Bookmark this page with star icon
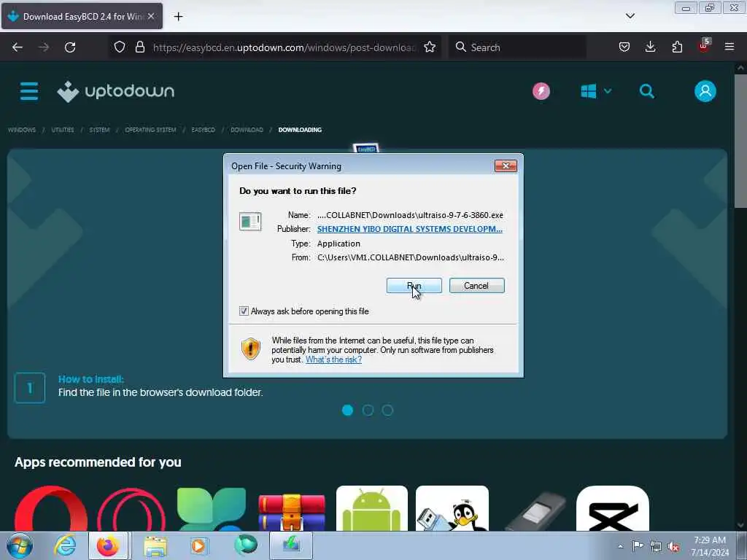 [x=430, y=47]
